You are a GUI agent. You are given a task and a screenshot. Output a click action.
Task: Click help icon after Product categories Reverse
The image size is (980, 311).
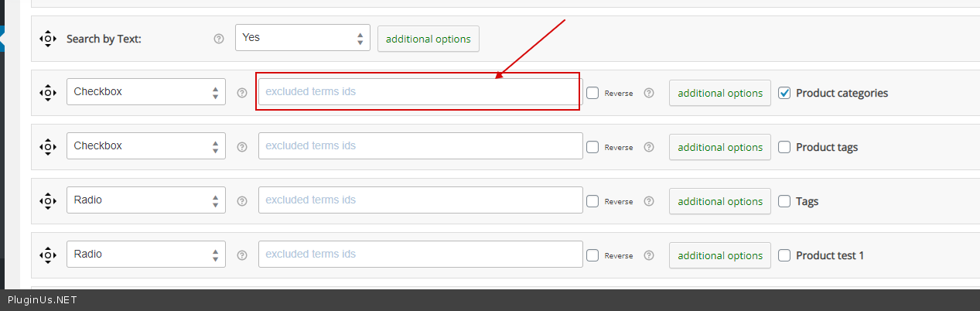649,93
